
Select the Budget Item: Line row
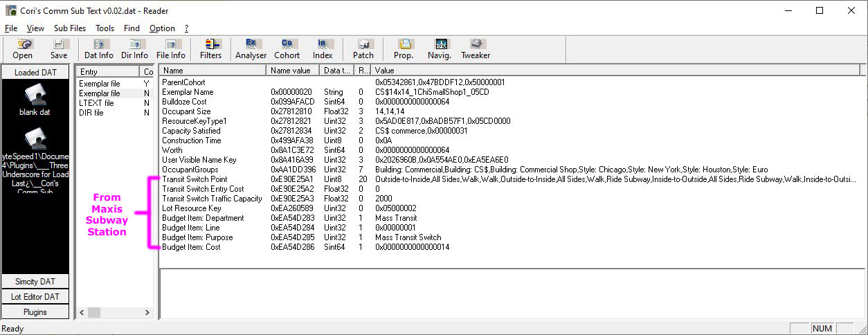point(512,227)
